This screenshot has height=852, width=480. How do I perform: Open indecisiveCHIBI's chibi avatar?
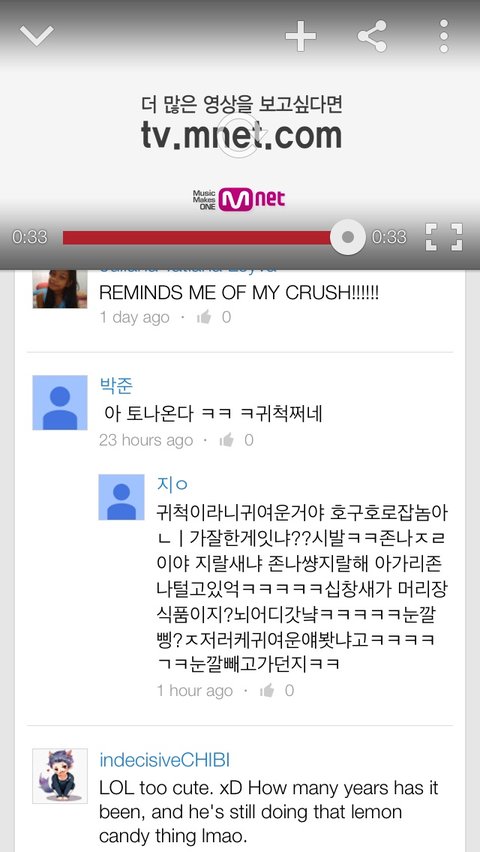point(60,776)
